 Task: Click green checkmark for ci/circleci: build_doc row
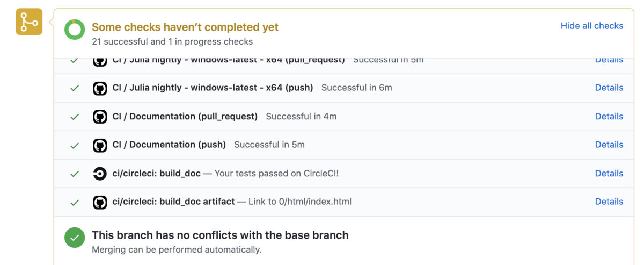[75, 174]
